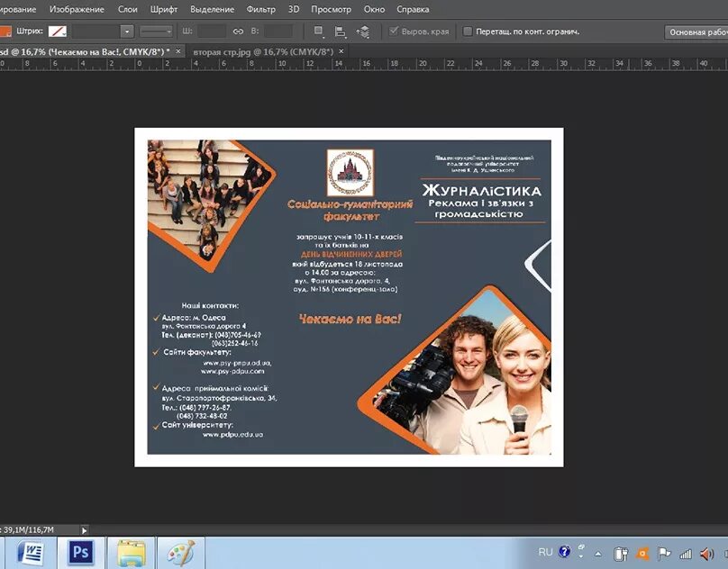Close the Чекаємо на Вас! document tab
Viewport: 728px width, 569px height.
(x=177, y=51)
